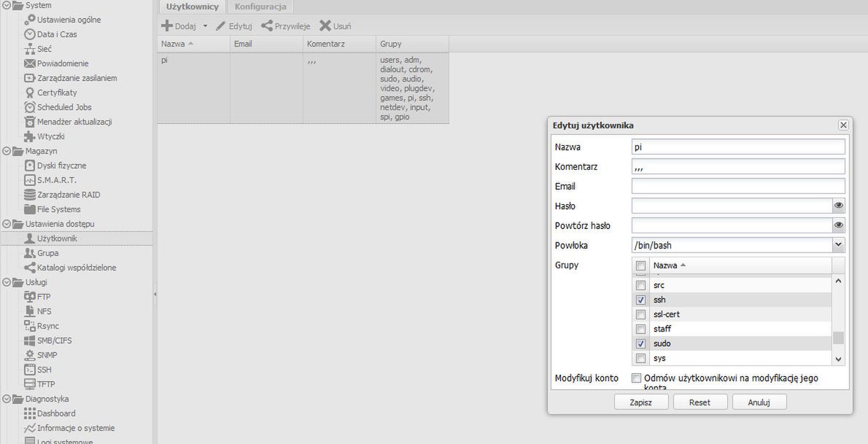The image size is (868, 444).
Task: Open the Dodaj dropdown arrow
Action: coord(205,26)
